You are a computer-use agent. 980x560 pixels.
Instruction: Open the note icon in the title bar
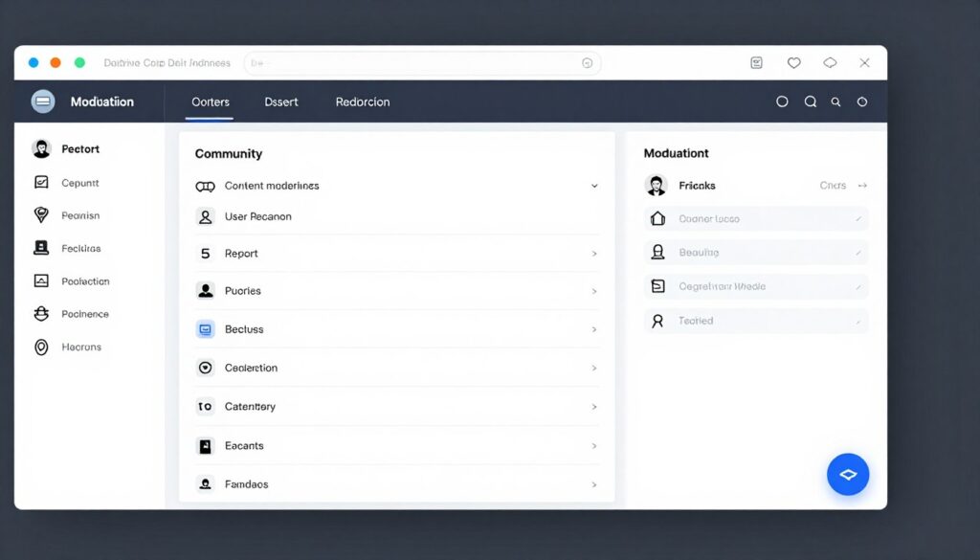coord(756,62)
